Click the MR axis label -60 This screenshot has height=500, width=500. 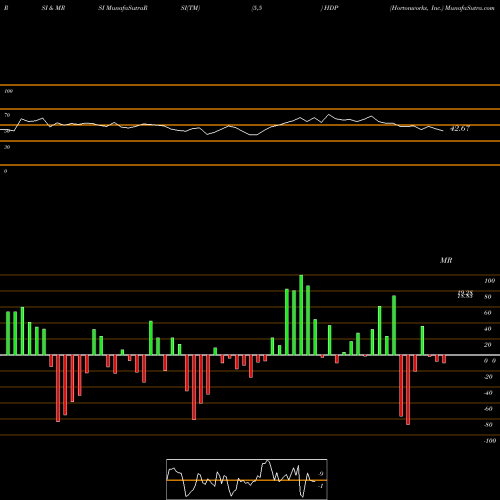488,409
